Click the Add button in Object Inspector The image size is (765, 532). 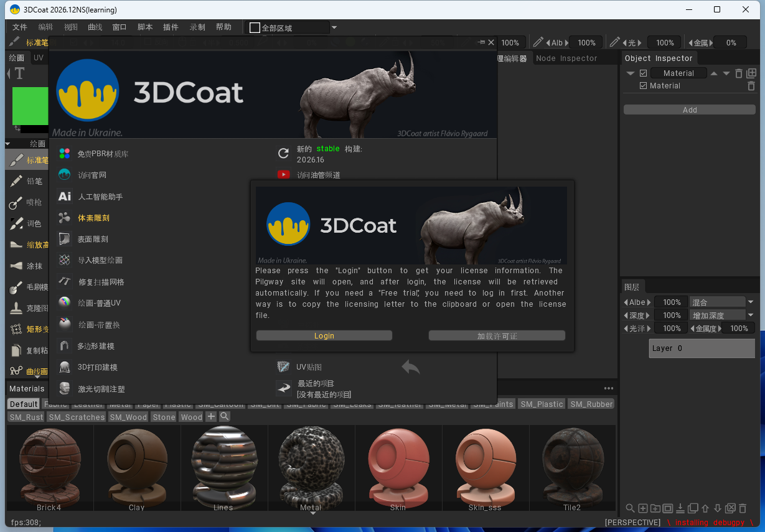690,110
